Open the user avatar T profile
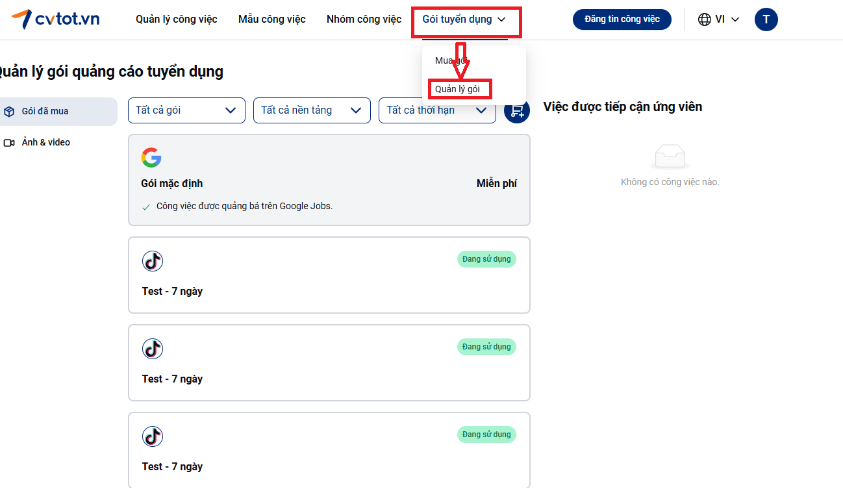 click(x=766, y=19)
